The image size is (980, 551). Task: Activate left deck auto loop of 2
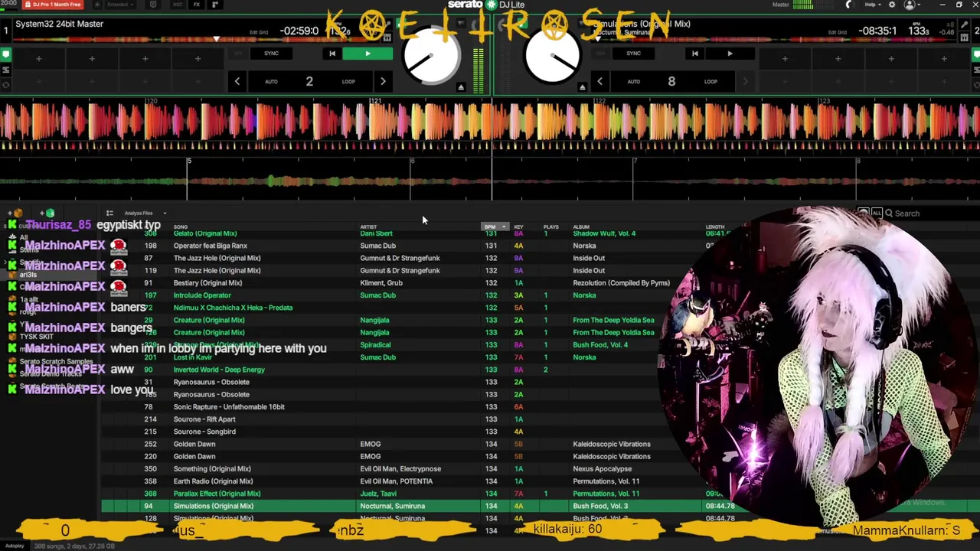pyautogui.click(x=309, y=81)
